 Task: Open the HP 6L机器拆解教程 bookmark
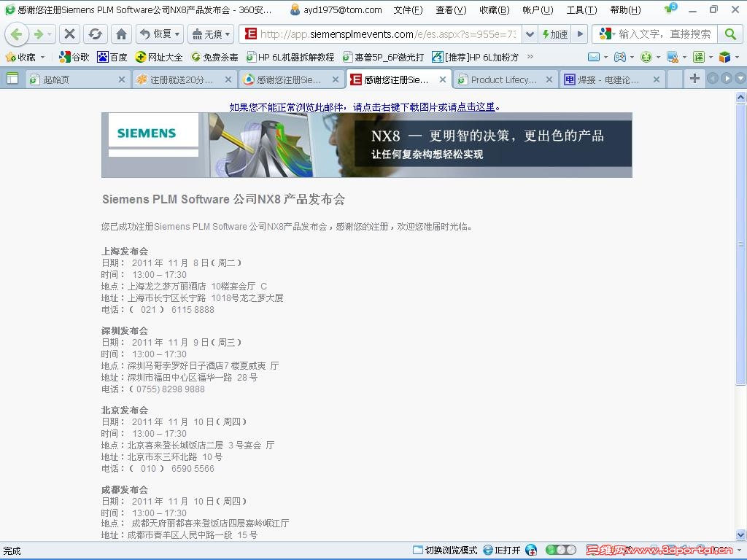[x=290, y=57]
